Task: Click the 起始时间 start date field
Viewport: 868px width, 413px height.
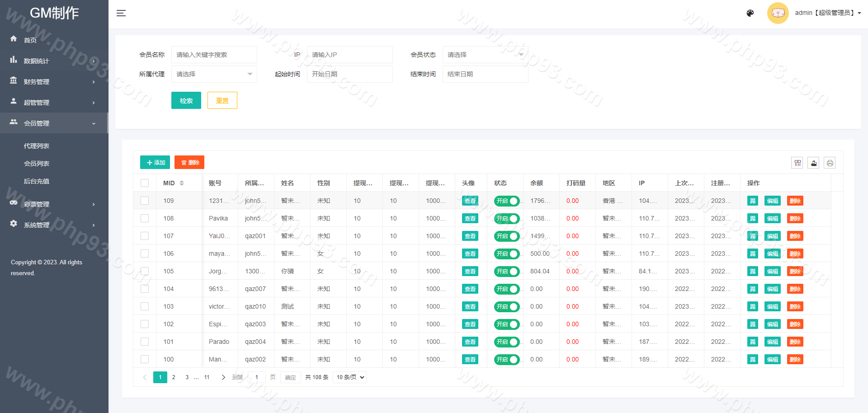Action: [x=349, y=74]
